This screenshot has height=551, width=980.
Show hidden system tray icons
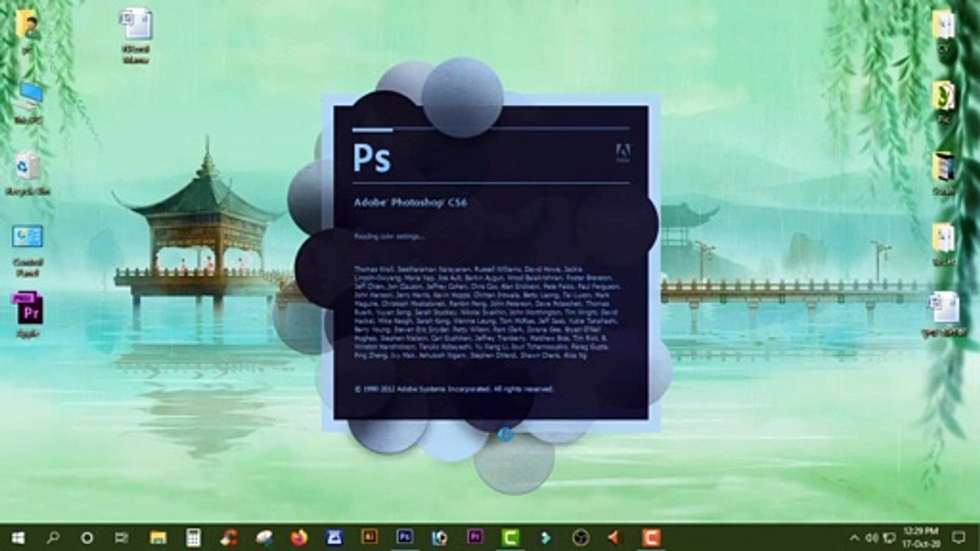point(854,538)
